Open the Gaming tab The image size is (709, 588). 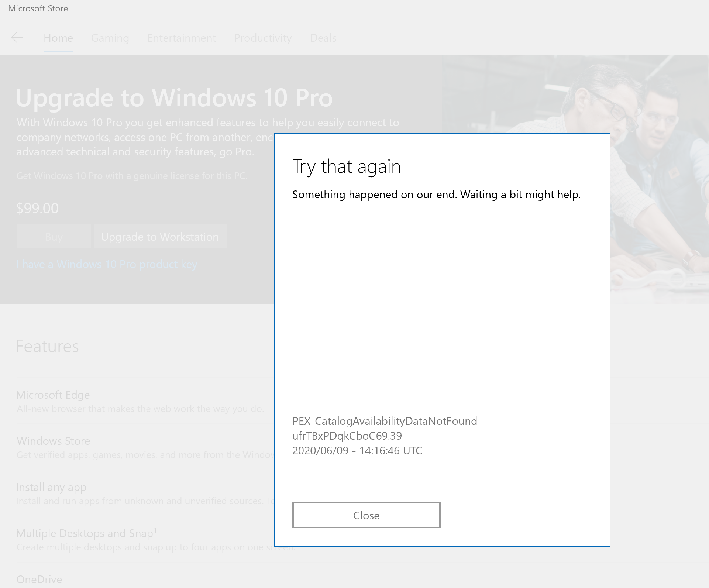click(x=110, y=38)
